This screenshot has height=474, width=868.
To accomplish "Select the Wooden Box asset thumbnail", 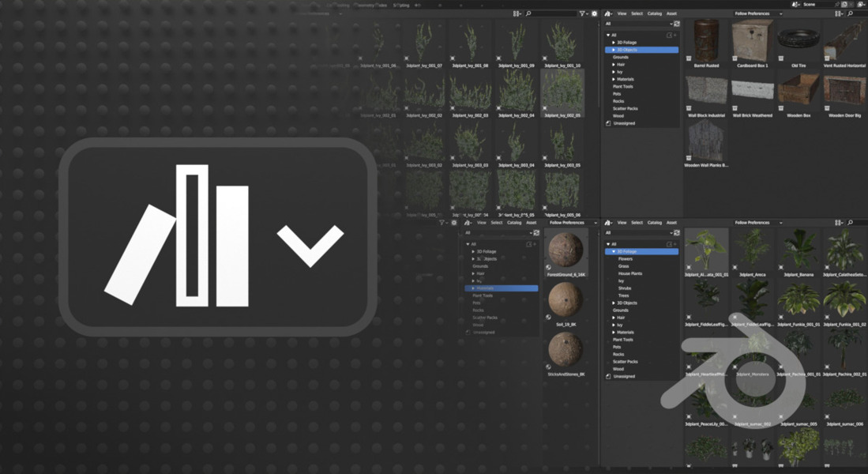I will coord(798,92).
